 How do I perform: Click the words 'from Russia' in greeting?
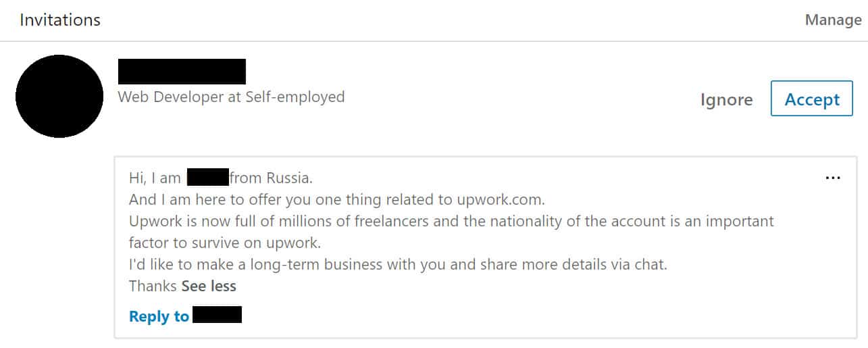pos(270,178)
